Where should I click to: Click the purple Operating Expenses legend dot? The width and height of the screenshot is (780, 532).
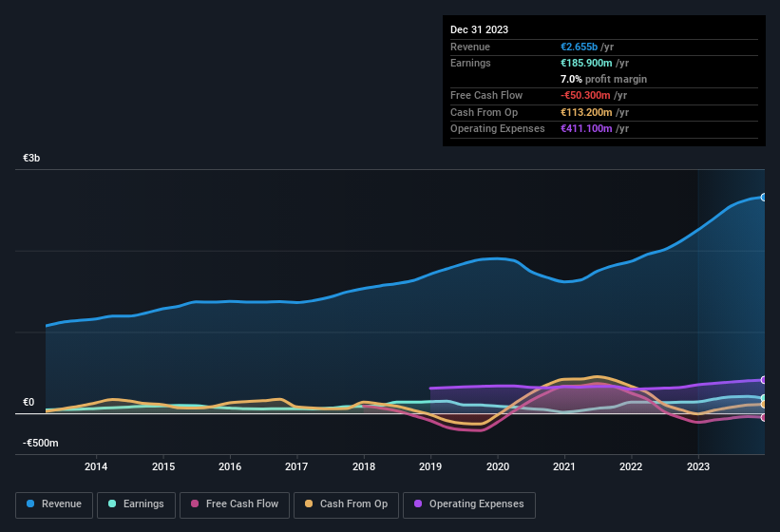click(418, 503)
